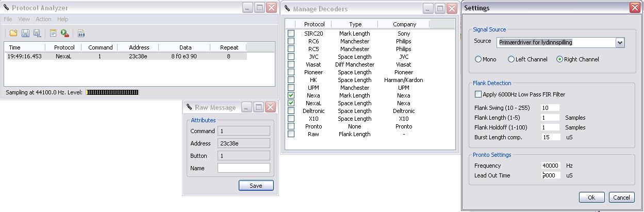
Task: Click the green play sampling icon
Action: [x=64, y=33]
